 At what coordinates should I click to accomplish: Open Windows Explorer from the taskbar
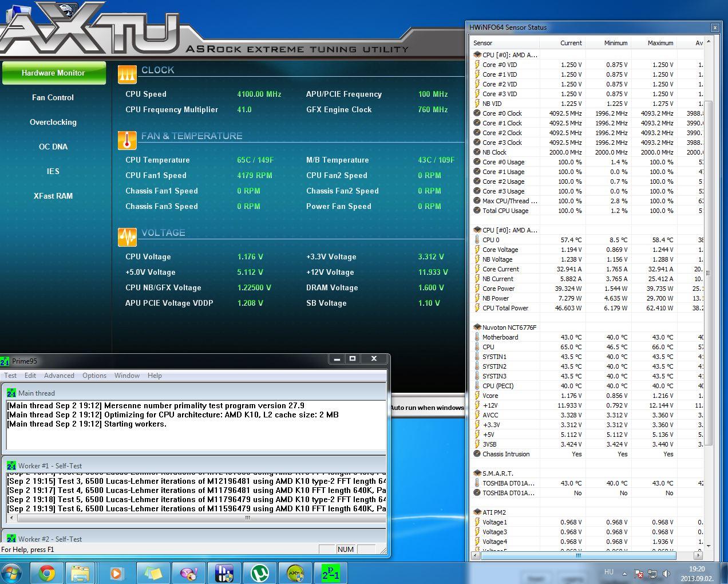(81, 573)
